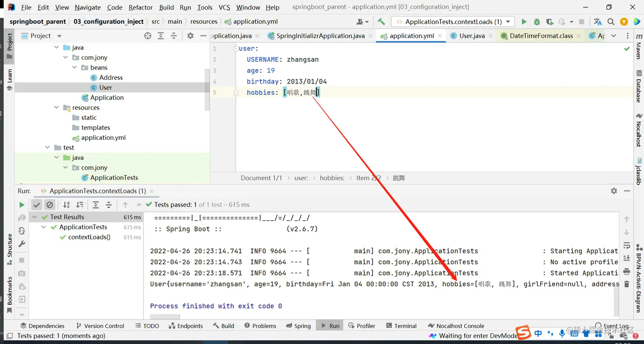Close the application.yml editor tab

coord(440,36)
